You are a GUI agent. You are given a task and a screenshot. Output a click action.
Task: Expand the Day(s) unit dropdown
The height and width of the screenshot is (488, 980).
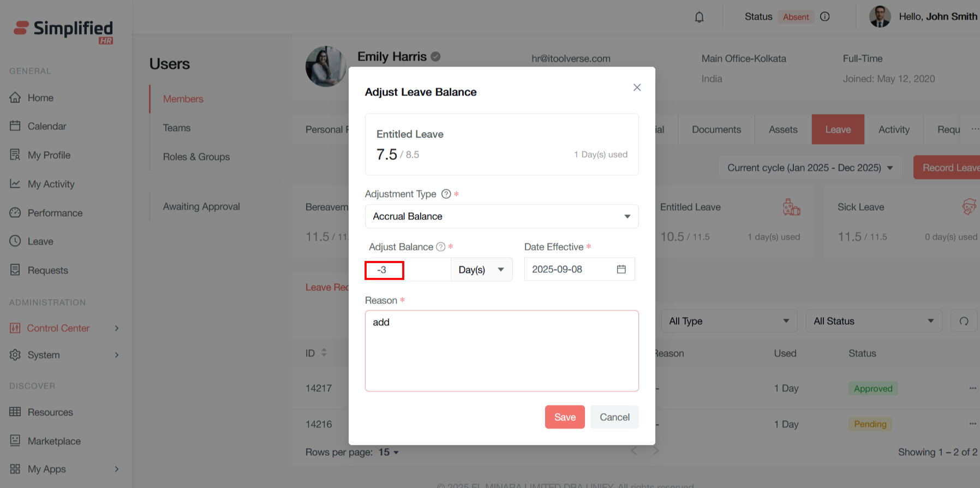[481, 270]
